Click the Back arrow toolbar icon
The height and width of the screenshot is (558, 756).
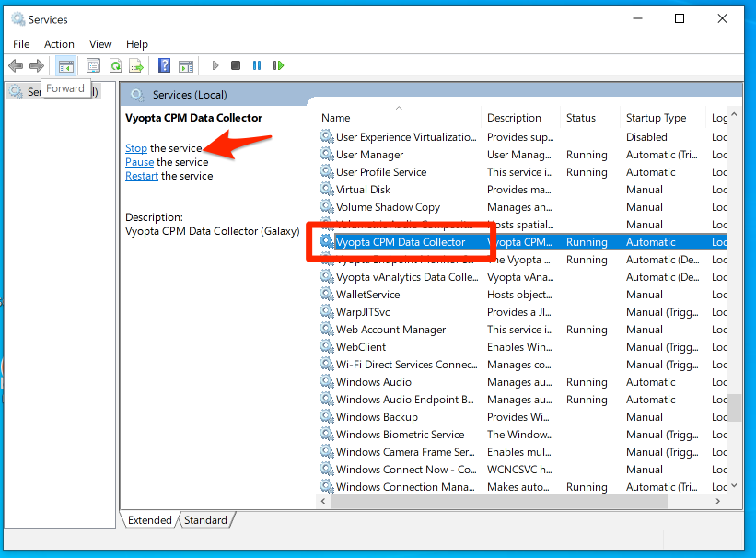click(16, 65)
